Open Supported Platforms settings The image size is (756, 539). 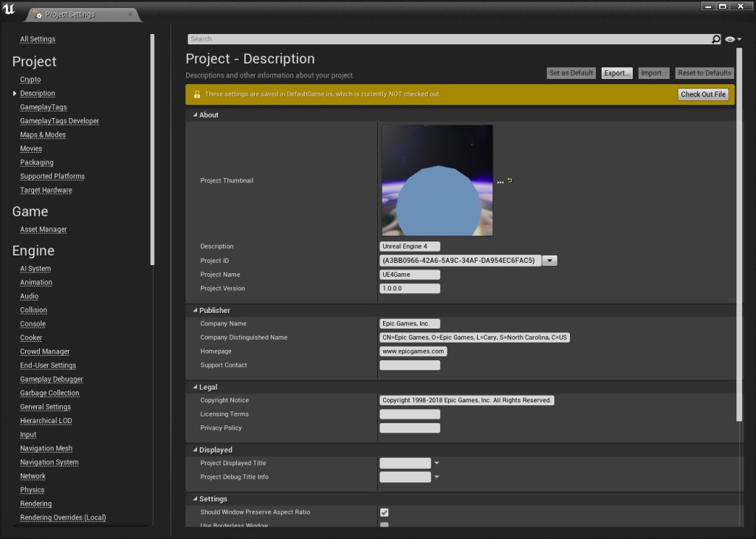52,176
